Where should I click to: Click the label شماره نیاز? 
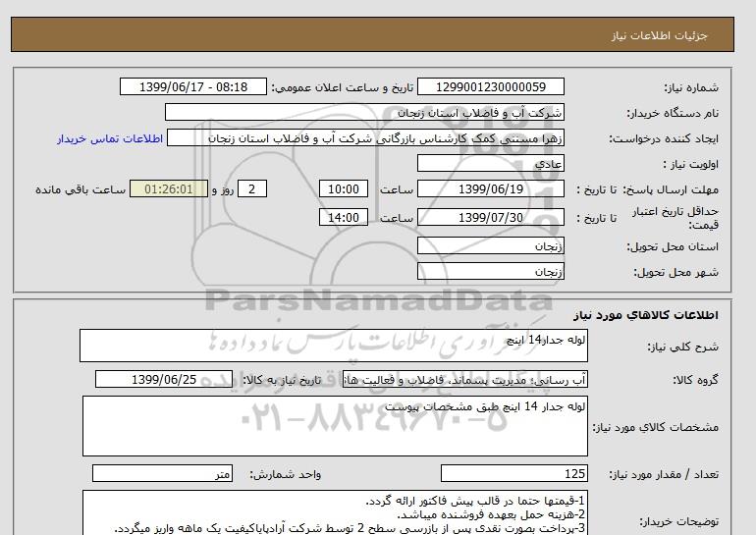point(691,87)
